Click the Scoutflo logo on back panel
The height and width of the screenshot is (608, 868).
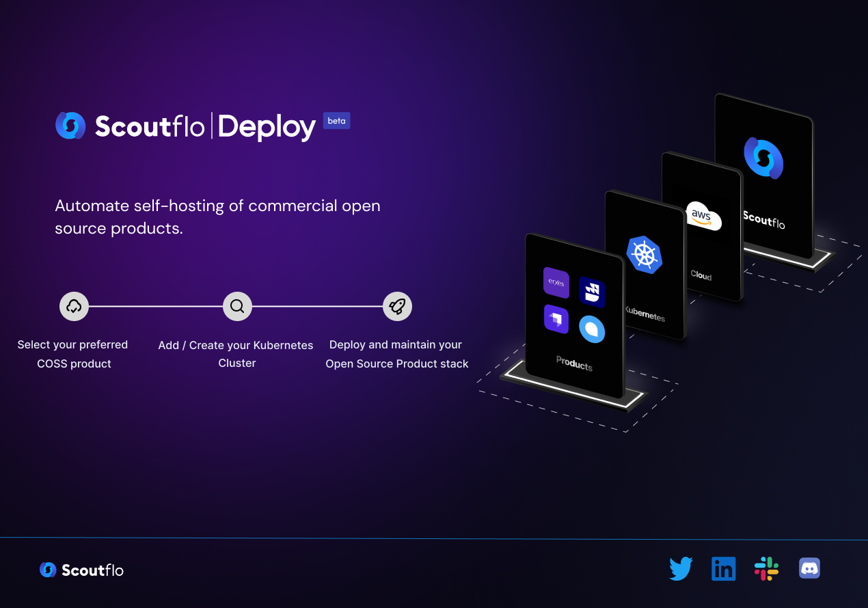click(x=763, y=158)
